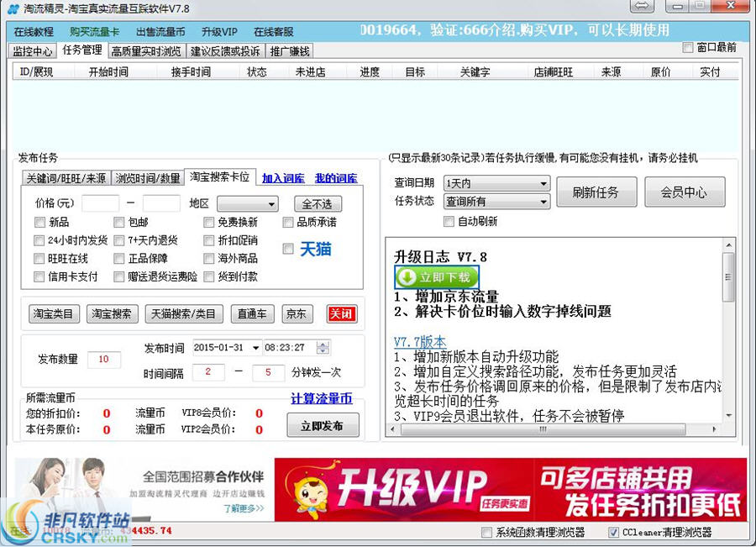The height and width of the screenshot is (547, 756).
Task: Open the 地区 dropdown
Action: [x=248, y=204]
